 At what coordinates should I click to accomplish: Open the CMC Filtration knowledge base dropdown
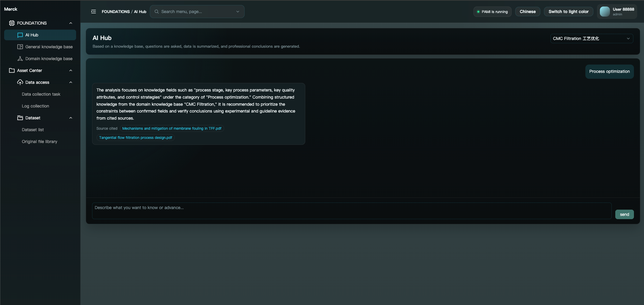point(592,38)
